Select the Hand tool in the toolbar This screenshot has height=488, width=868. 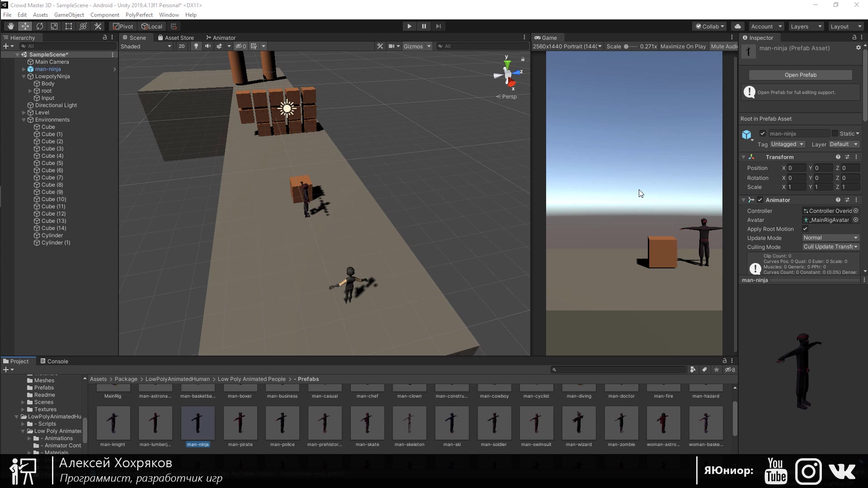point(11,26)
